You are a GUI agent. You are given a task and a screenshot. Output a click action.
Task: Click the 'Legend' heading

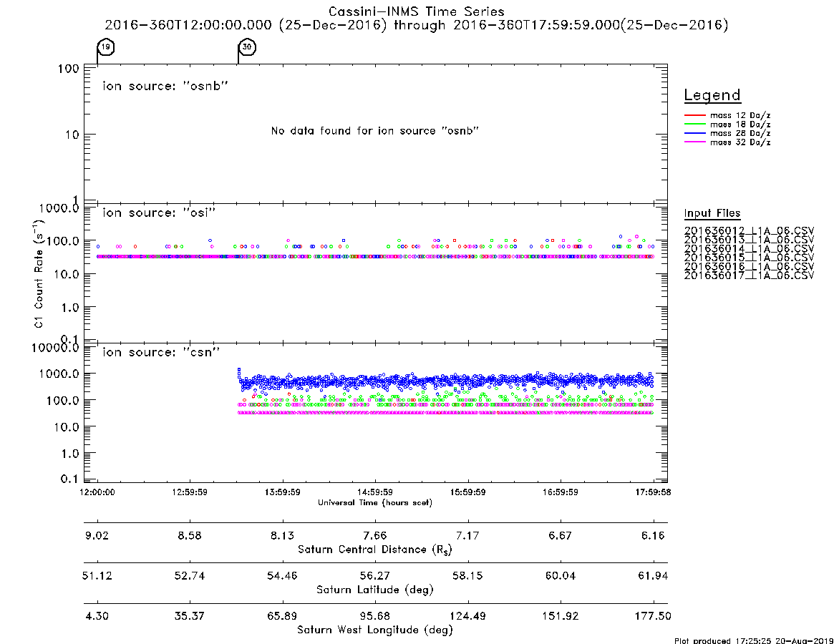pos(712,95)
